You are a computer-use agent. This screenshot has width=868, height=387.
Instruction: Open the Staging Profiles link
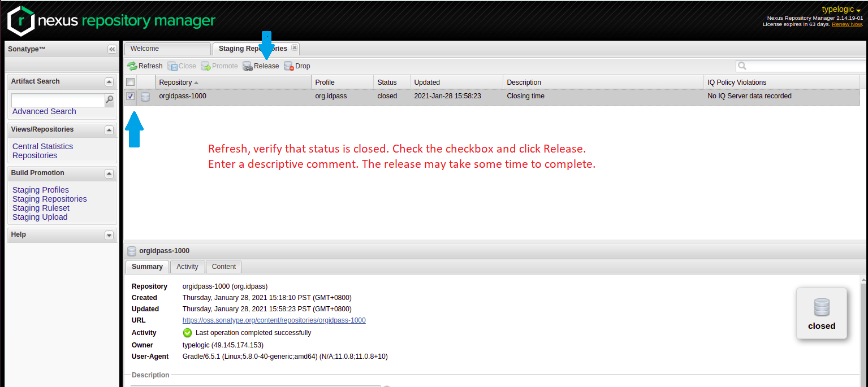point(41,190)
